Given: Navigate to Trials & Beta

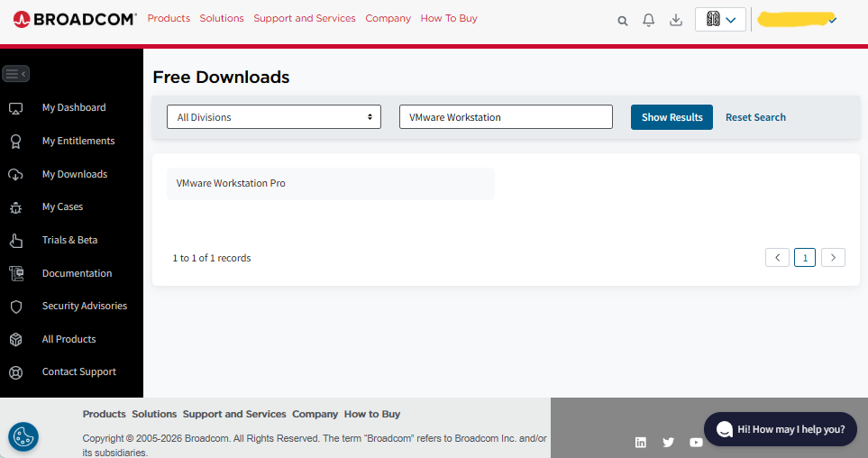Looking at the screenshot, I should pyautogui.click(x=69, y=240).
